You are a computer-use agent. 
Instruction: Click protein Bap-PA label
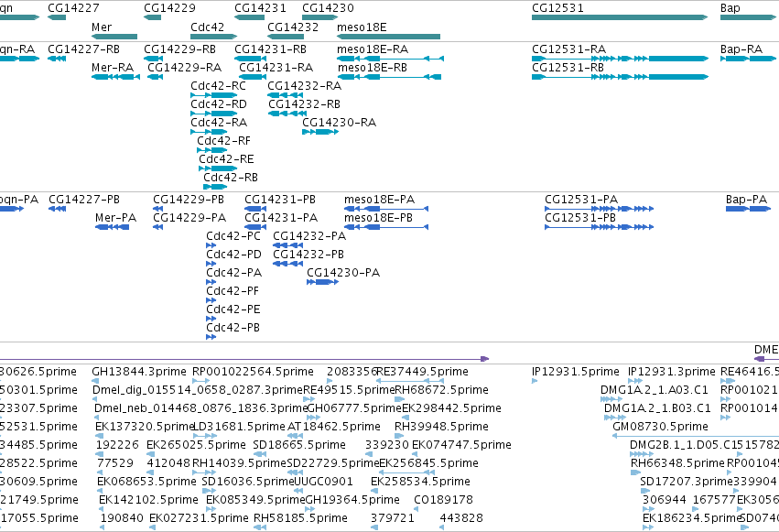tap(746, 200)
